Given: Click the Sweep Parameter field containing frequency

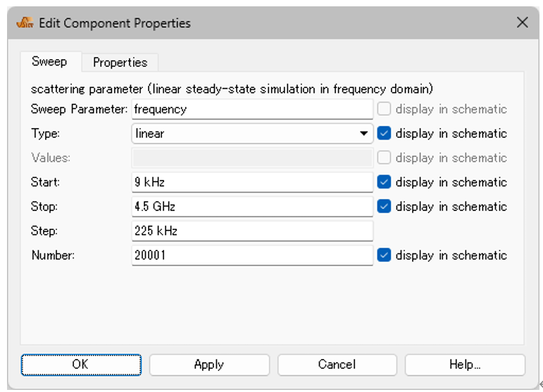Looking at the screenshot, I should tap(252, 109).
